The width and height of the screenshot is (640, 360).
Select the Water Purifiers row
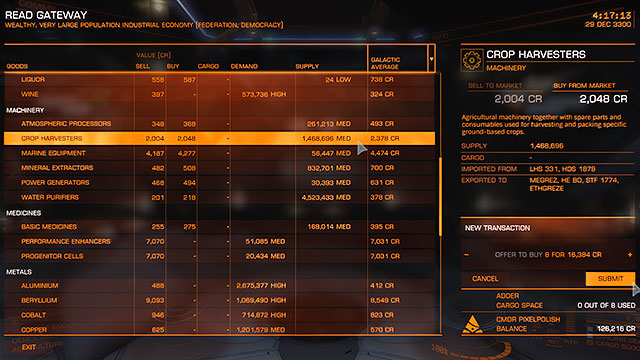click(220, 197)
